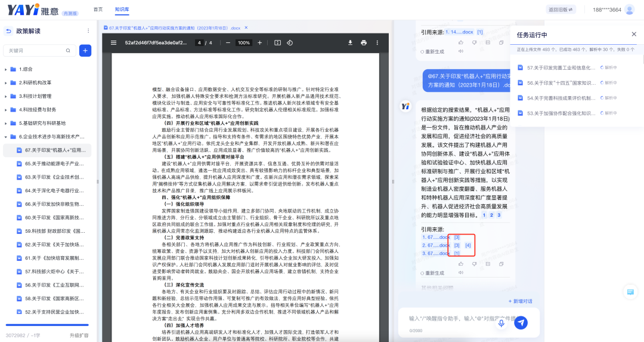Click the user avatar icon
644x342 pixels.
pyautogui.click(x=630, y=10)
